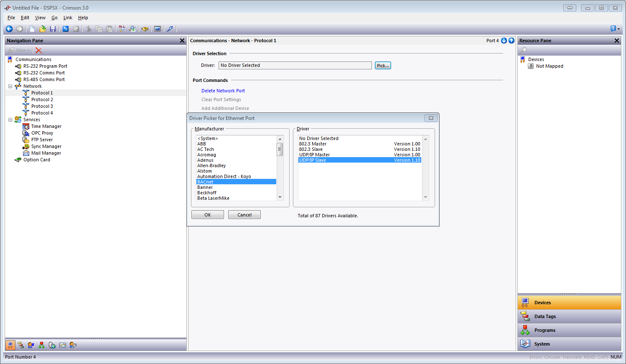Select the UDP/IP Master driver
Screen dimensions: 626x364
pyautogui.click(x=359, y=155)
